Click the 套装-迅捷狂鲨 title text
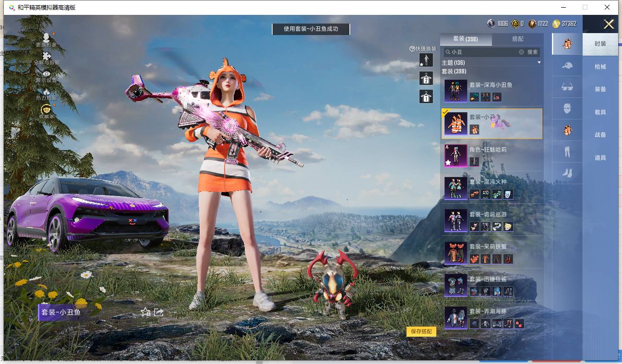The height and width of the screenshot is (364, 622). coord(488,279)
